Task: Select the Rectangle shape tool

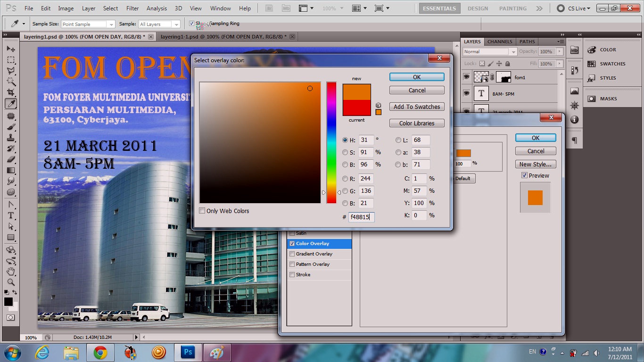Action: [11, 237]
